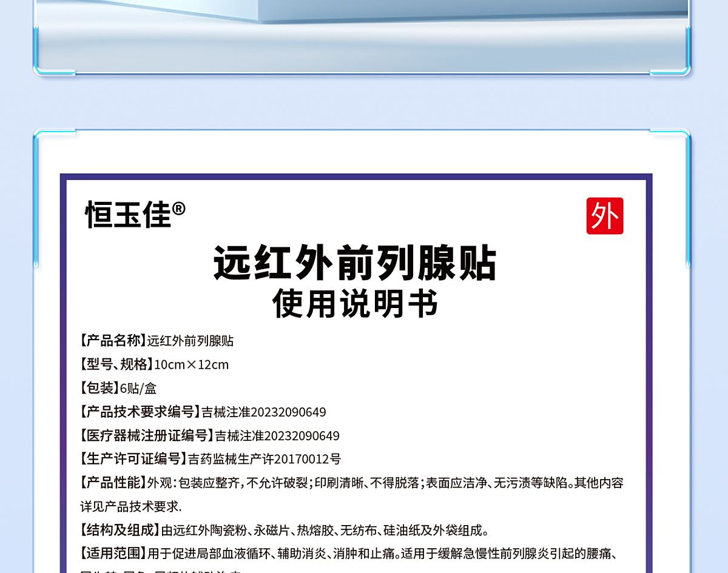This screenshot has width=728, height=573.
Task: Click the 【医疗器械注册证编号】 label
Action: click(147, 435)
